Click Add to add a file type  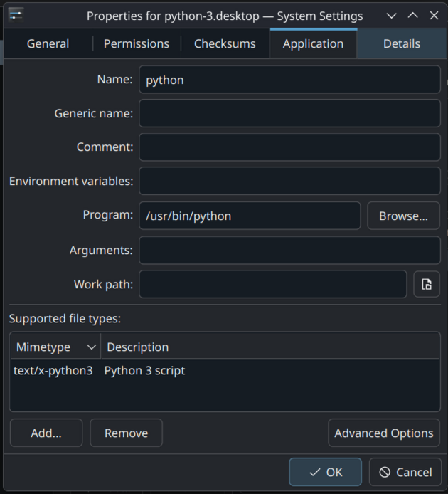click(46, 433)
